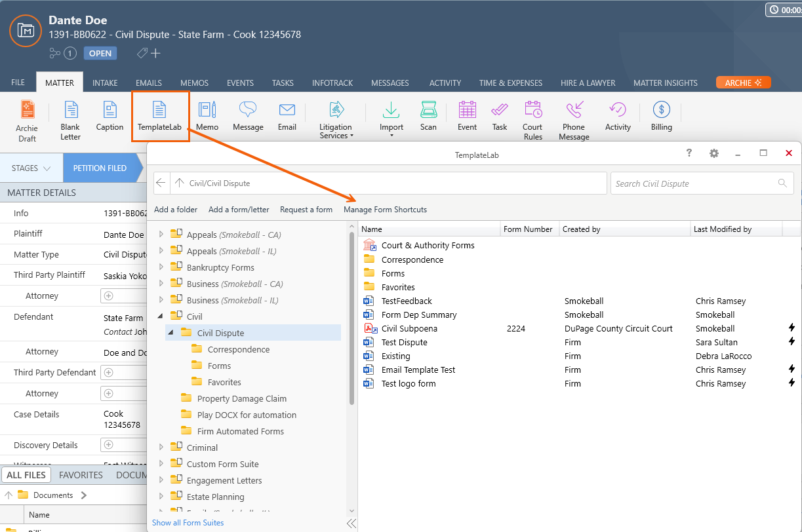Click the Civil/Civil Dispute path box
The height and width of the screenshot is (532, 802).
[x=389, y=183]
